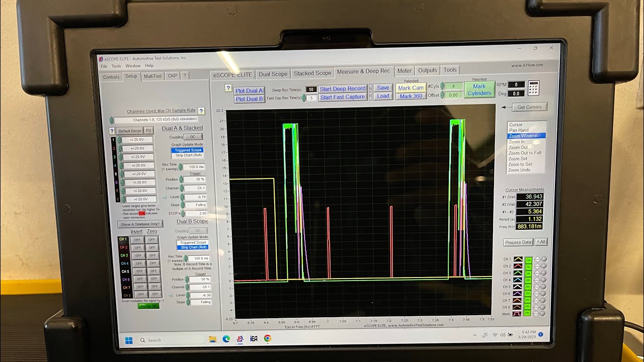Click the #Cyls stepper control
This screenshot has width=644, height=362.
tap(443, 86)
